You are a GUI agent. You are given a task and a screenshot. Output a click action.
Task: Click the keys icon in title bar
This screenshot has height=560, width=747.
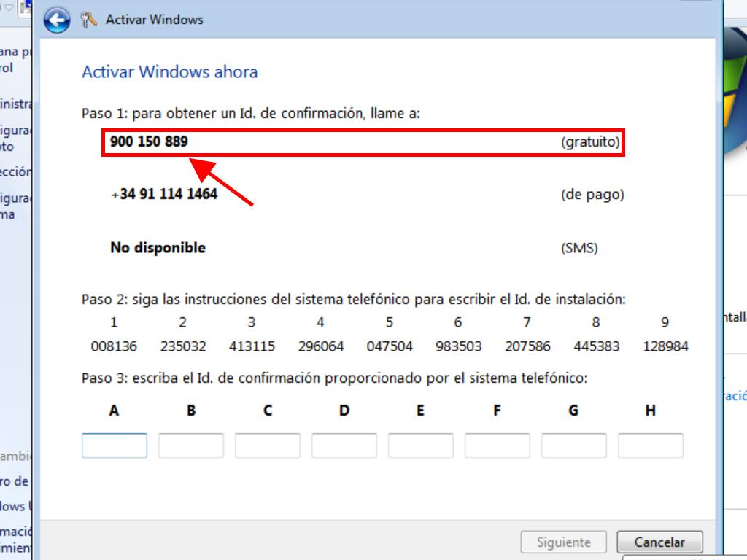pos(89,20)
